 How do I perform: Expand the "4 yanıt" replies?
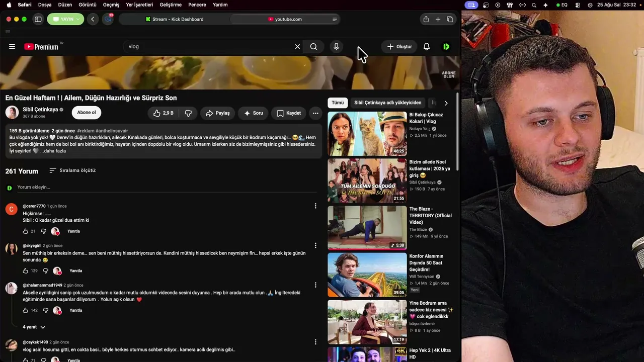[x=34, y=327]
